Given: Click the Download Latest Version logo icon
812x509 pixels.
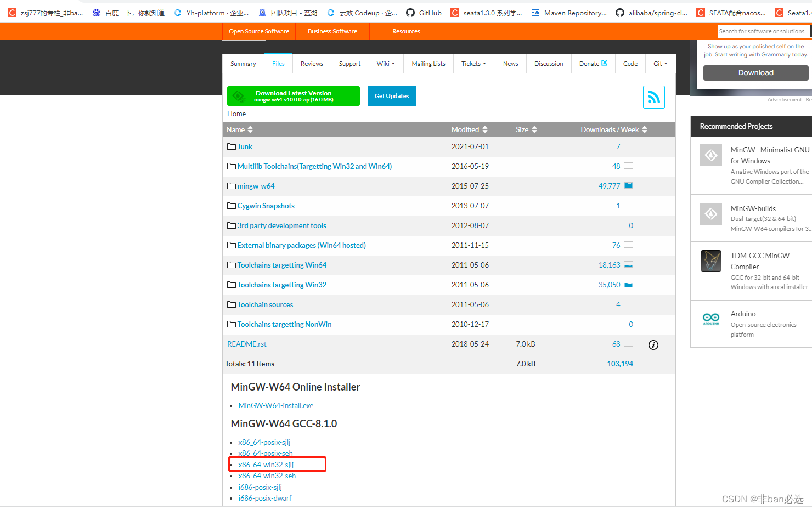Looking at the screenshot, I should coord(239,97).
